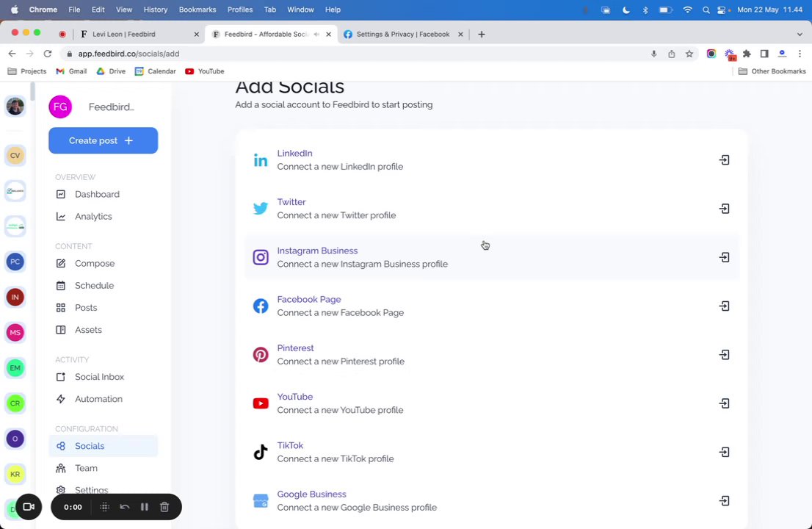
Task: Click user profile photo in left rail
Action: point(15,107)
